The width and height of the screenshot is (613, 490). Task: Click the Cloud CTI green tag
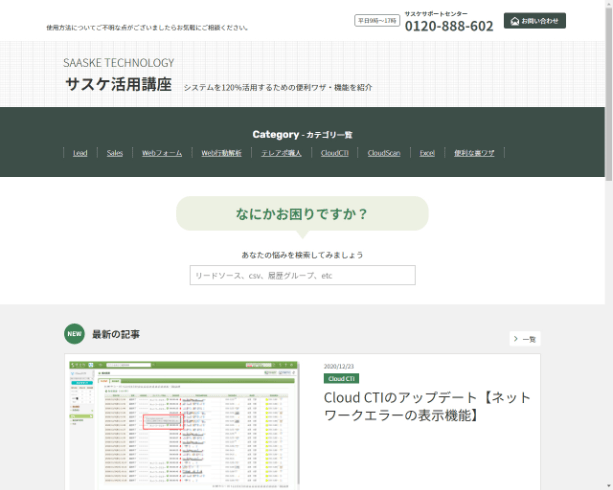click(x=341, y=379)
